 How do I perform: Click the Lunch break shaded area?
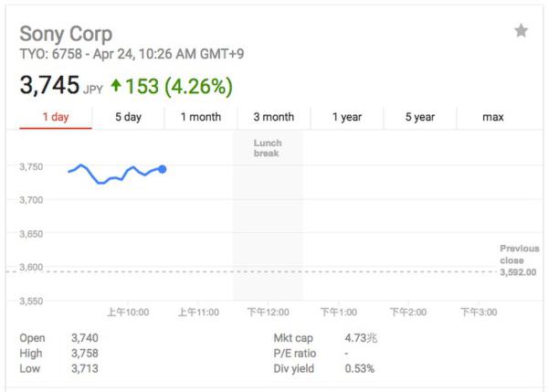point(268,219)
